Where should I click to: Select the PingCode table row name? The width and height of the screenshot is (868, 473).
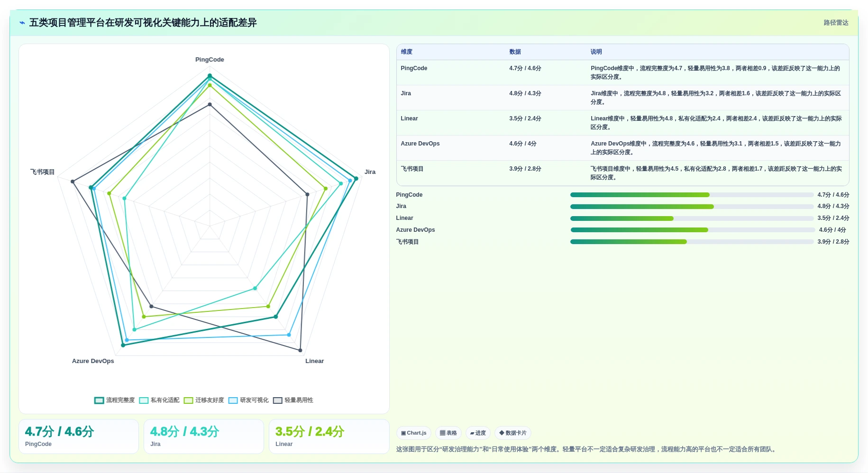click(x=414, y=68)
